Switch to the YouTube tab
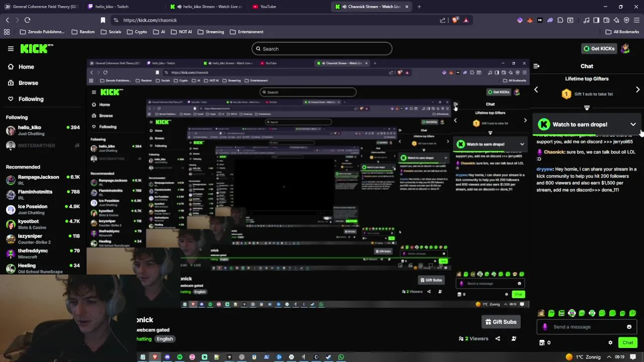 [289, 7]
